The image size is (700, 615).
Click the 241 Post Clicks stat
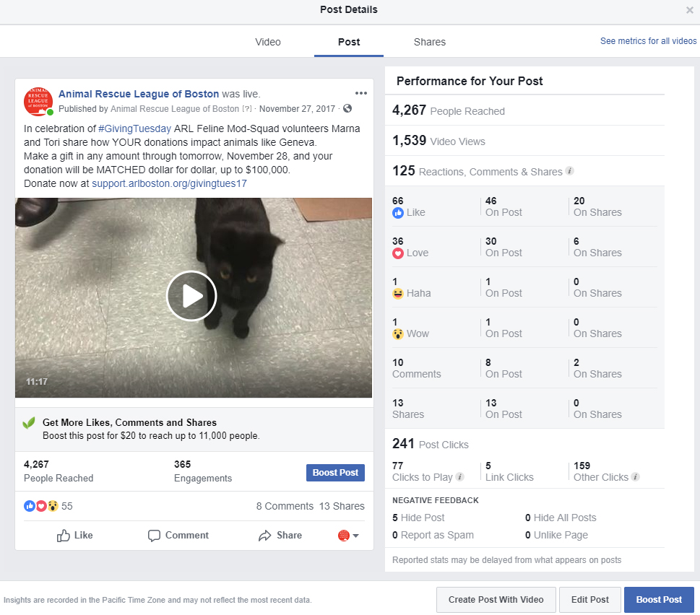[431, 444]
